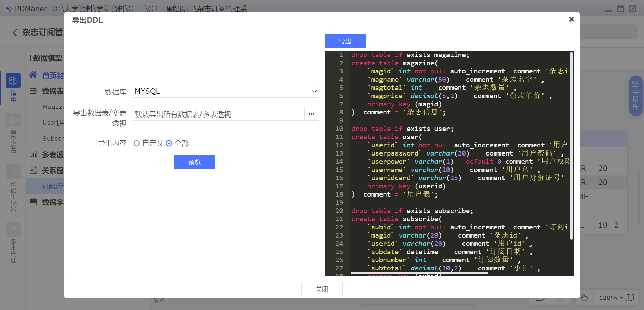Select the 自定义 radio option
The image size is (644, 310).
click(x=137, y=144)
